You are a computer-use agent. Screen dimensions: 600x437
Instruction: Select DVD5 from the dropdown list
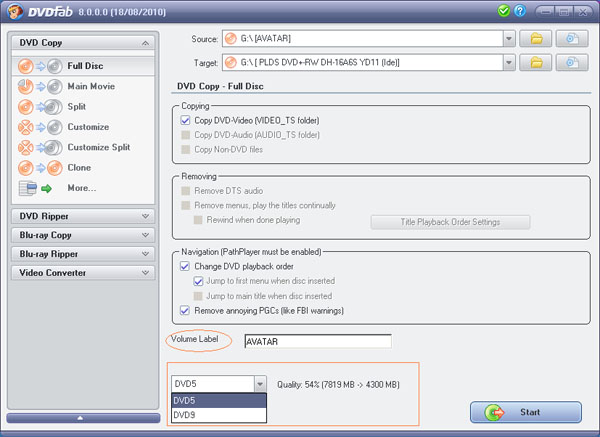(219, 401)
